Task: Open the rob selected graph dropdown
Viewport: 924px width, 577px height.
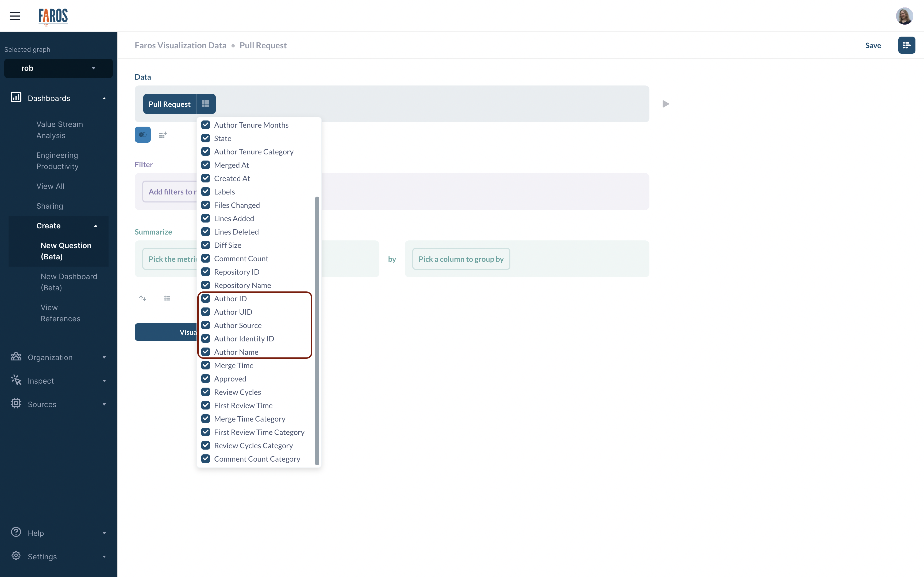Action: click(x=58, y=68)
